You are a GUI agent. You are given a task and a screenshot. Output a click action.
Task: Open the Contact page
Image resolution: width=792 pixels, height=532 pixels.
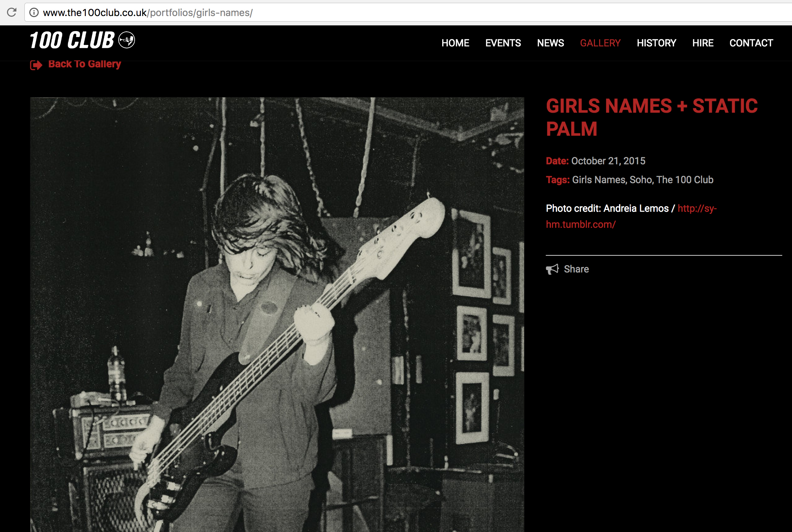coord(751,43)
